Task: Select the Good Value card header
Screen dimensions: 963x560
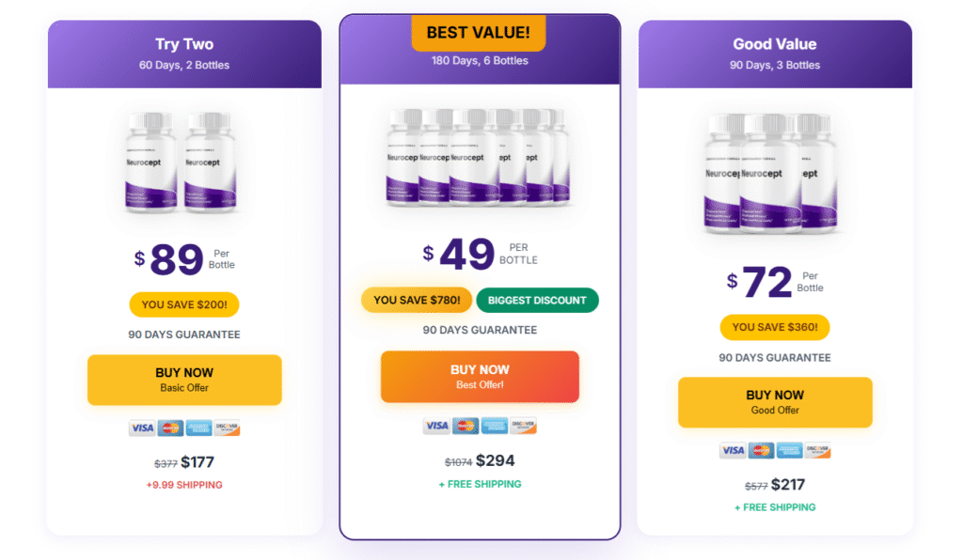Action: (x=775, y=54)
